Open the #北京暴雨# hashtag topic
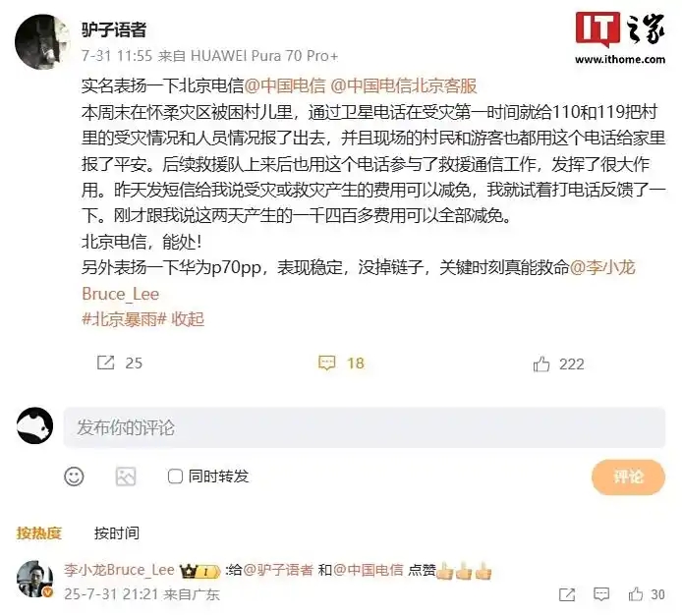The height and width of the screenshot is (616, 682). [x=125, y=319]
